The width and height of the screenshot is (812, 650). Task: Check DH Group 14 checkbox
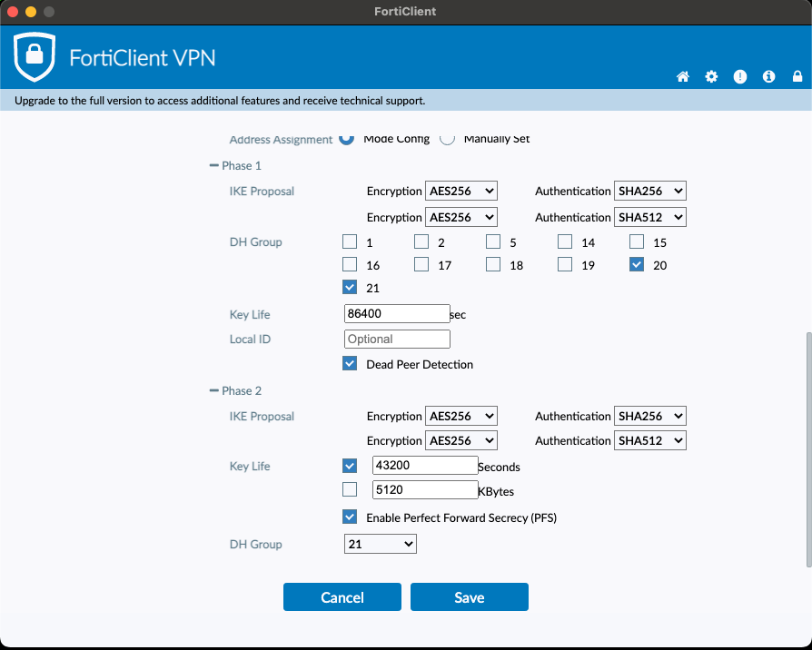point(565,241)
